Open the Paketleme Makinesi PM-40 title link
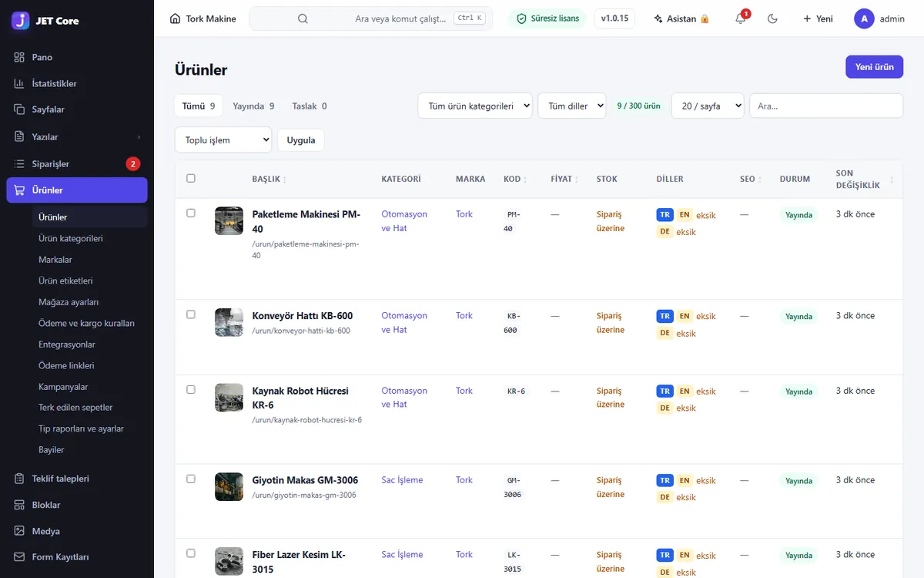 (306, 221)
